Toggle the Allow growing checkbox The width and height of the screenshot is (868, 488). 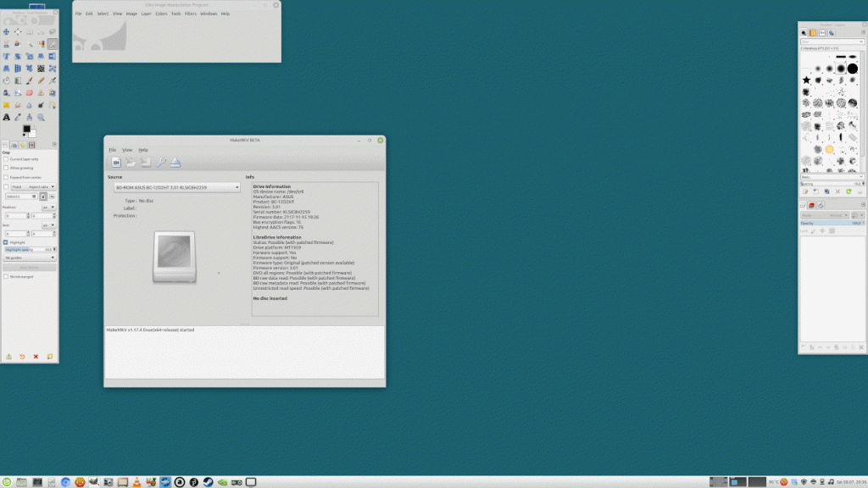6,169
